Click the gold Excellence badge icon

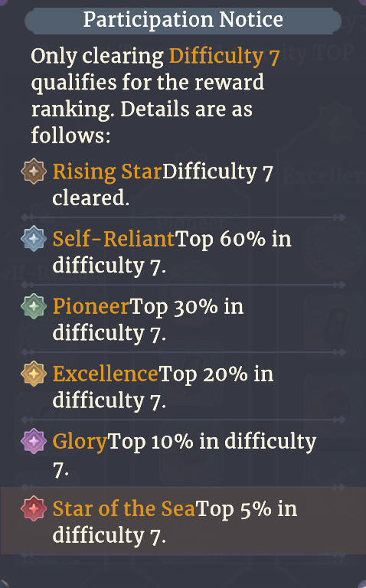(x=34, y=374)
